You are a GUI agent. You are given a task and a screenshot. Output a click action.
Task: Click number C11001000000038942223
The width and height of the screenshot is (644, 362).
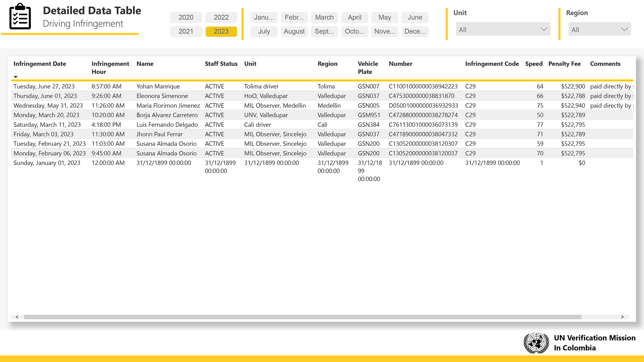(x=423, y=86)
